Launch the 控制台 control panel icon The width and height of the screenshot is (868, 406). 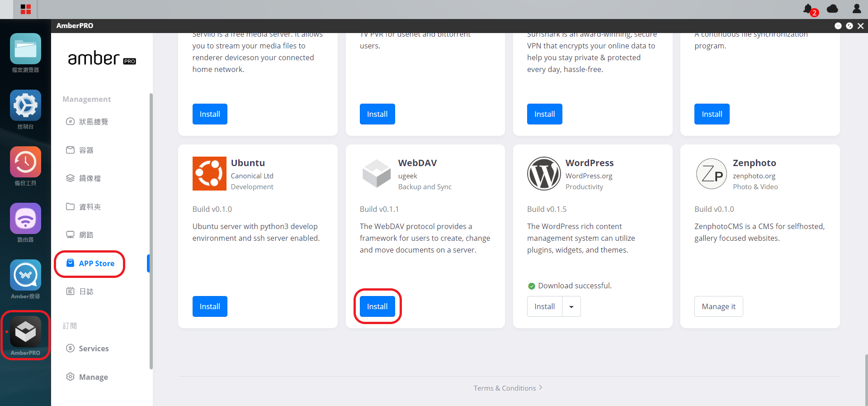pos(25,105)
